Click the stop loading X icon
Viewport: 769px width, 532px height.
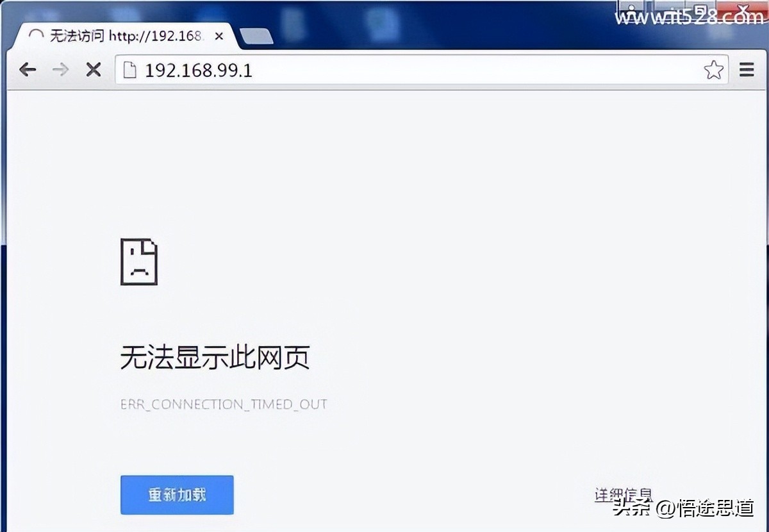coord(93,70)
